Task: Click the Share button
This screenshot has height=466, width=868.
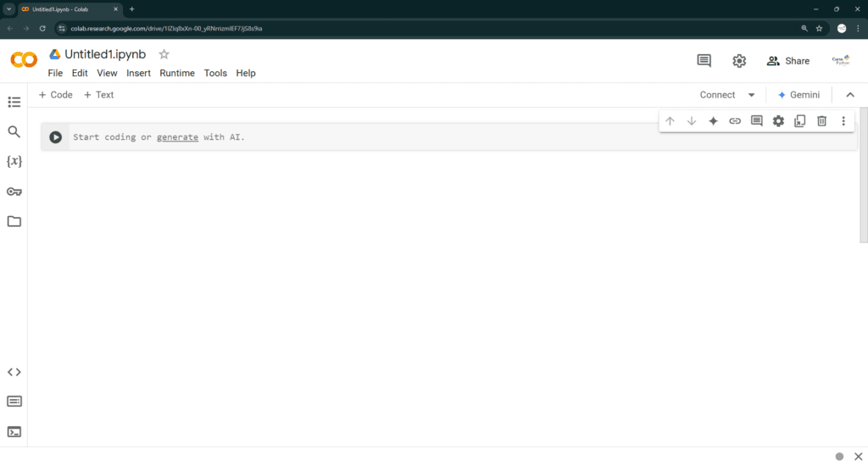Action: click(788, 61)
